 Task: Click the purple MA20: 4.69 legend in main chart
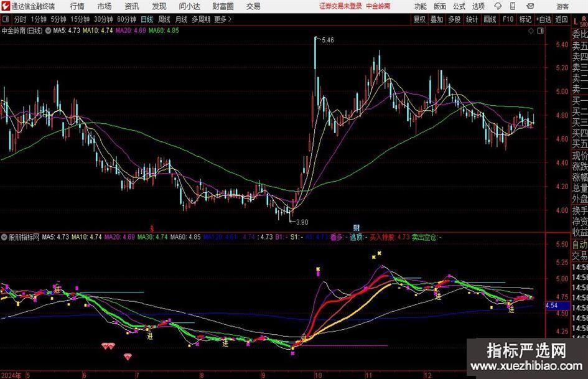click(131, 30)
